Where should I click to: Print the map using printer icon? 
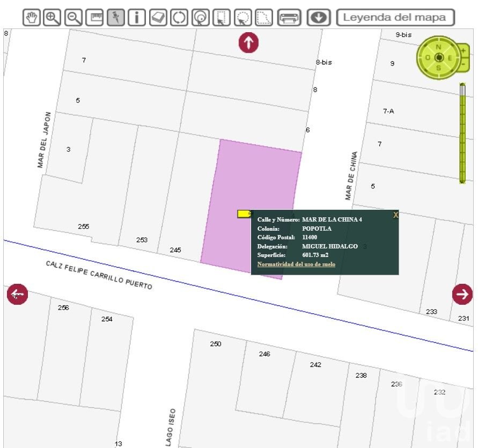[x=290, y=18]
